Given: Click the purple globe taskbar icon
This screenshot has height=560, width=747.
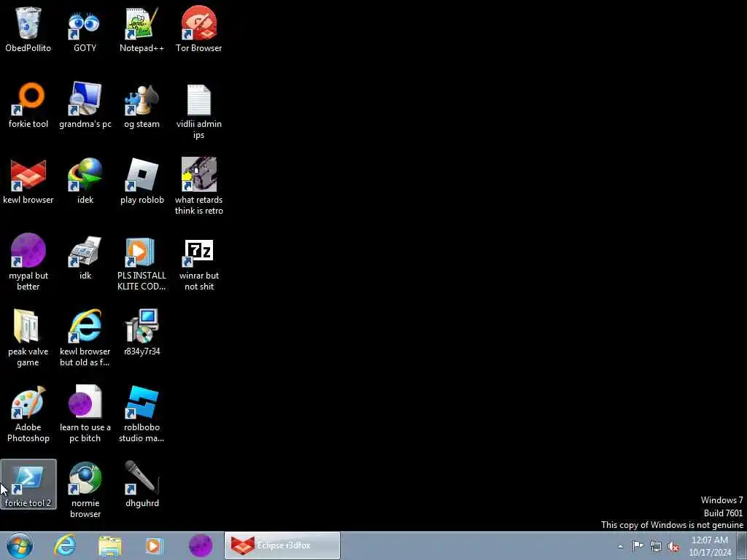Looking at the screenshot, I should (x=200, y=545).
